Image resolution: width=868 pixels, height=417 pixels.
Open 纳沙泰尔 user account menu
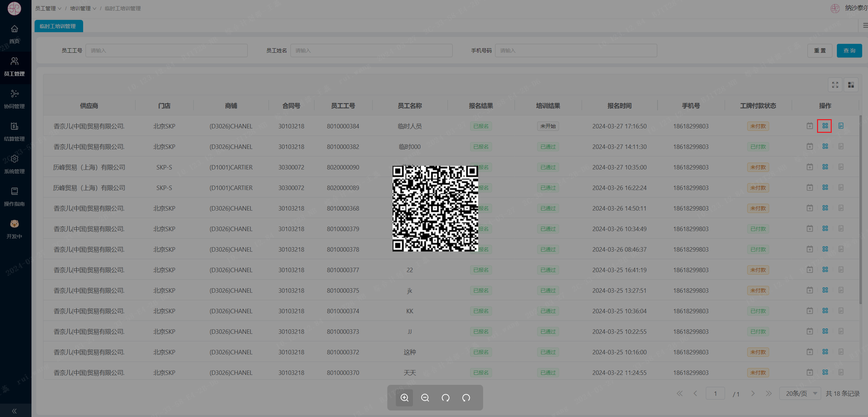850,8
